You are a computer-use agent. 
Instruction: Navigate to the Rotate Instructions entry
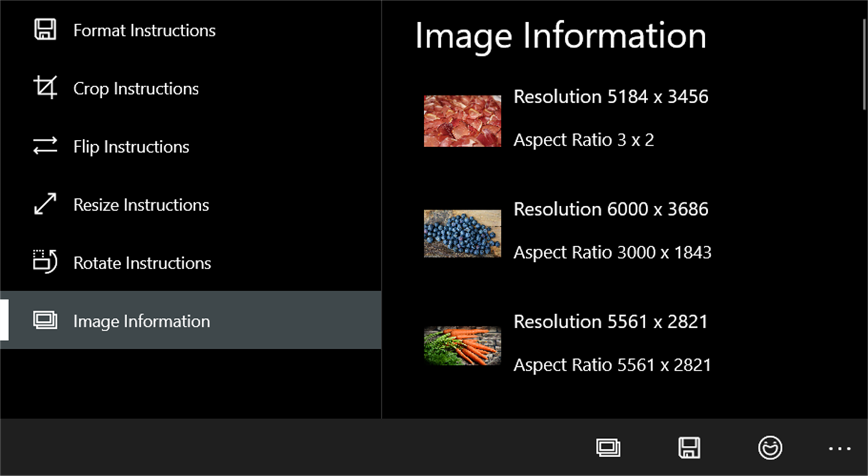pos(142,263)
